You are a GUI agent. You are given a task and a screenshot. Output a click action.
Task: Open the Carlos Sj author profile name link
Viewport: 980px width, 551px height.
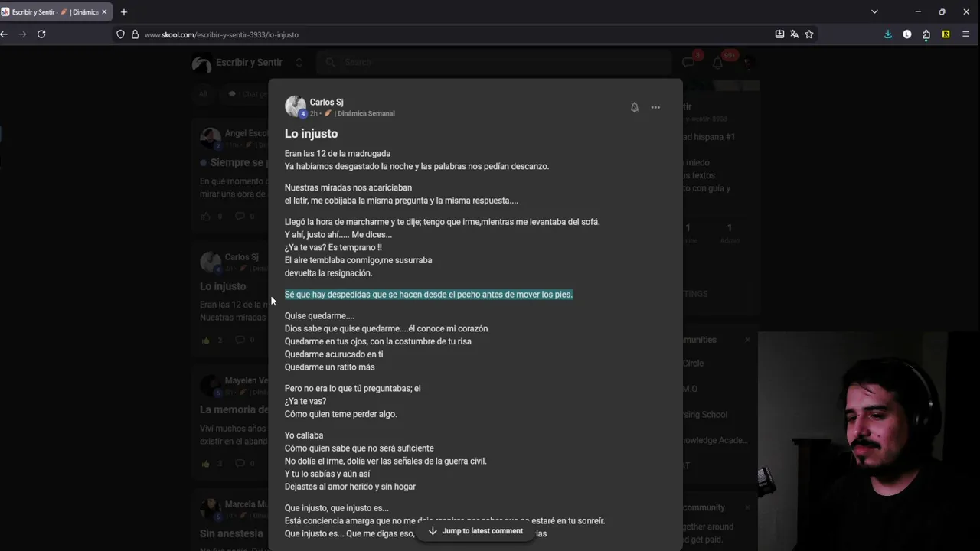coord(326,102)
